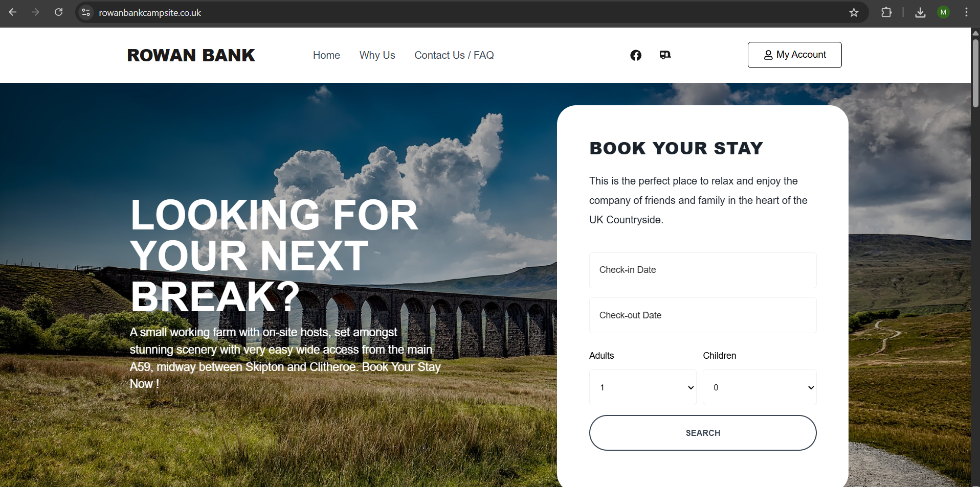This screenshot has height=487, width=980.
Task: Open the Why Us menu item
Action: coord(377,55)
